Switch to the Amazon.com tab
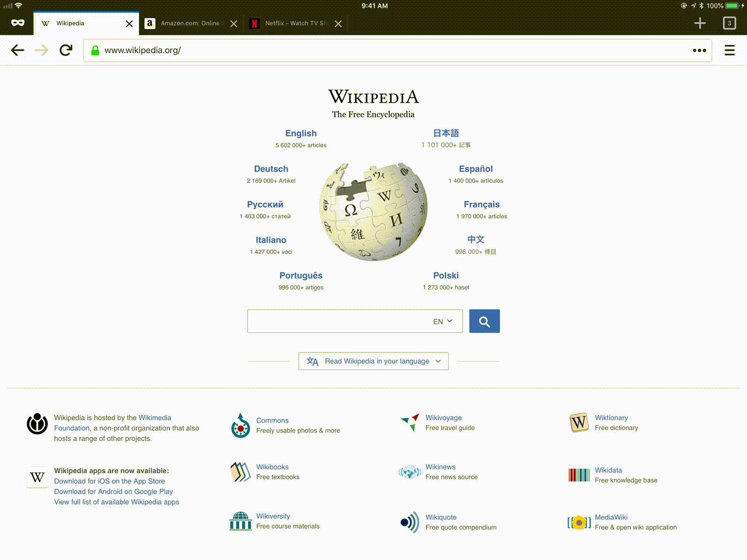The image size is (747, 560). click(191, 23)
